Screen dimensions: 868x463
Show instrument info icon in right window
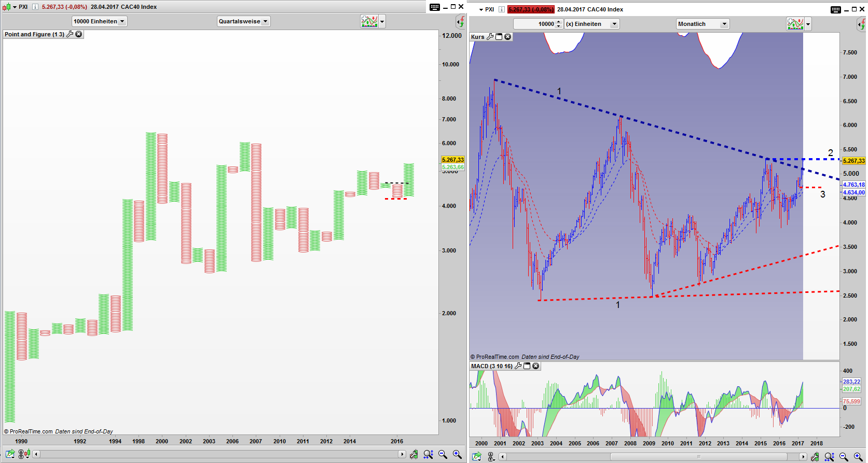coord(501,9)
